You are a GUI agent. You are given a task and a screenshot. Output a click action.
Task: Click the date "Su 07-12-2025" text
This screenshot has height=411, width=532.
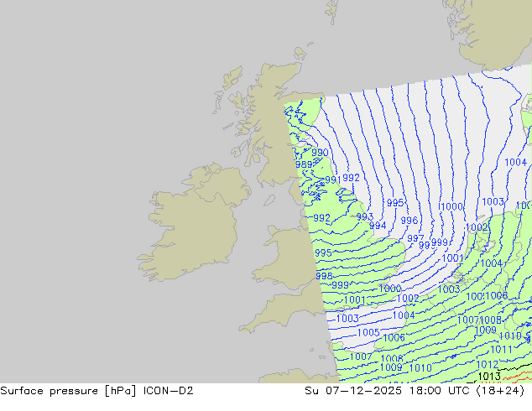pyautogui.click(x=353, y=391)
